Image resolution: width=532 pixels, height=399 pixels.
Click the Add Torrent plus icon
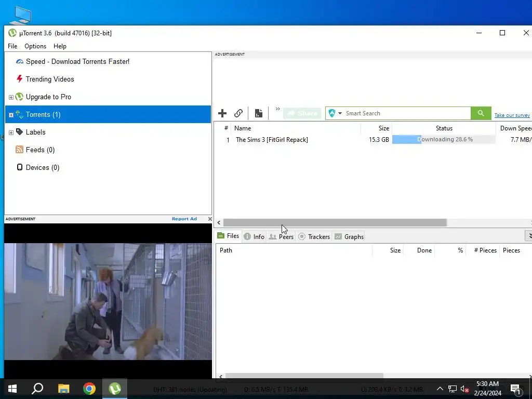pos(222,113)
